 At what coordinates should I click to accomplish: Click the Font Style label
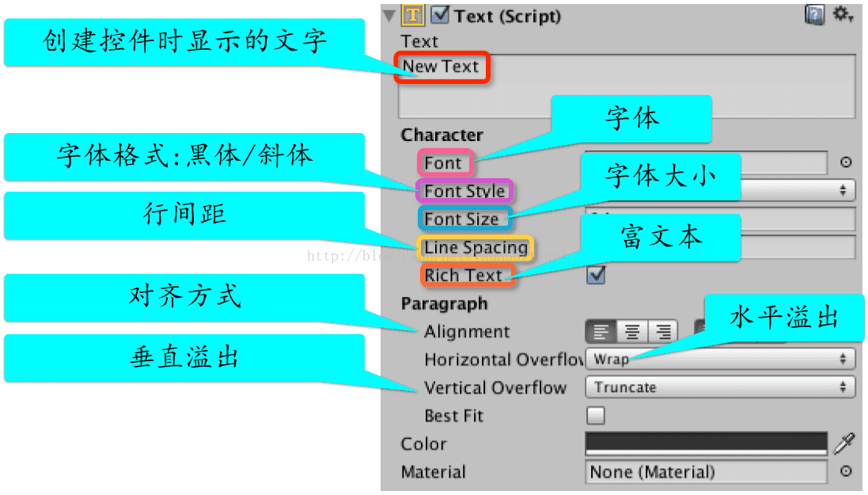(x=465, y=191)
